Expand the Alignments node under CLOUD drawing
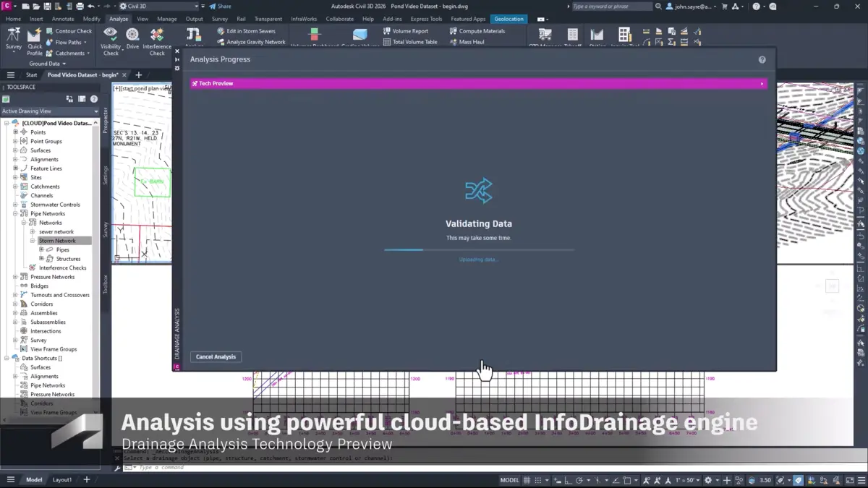The image size is (868, 488). pyautogui.click(x=15, y=160)
